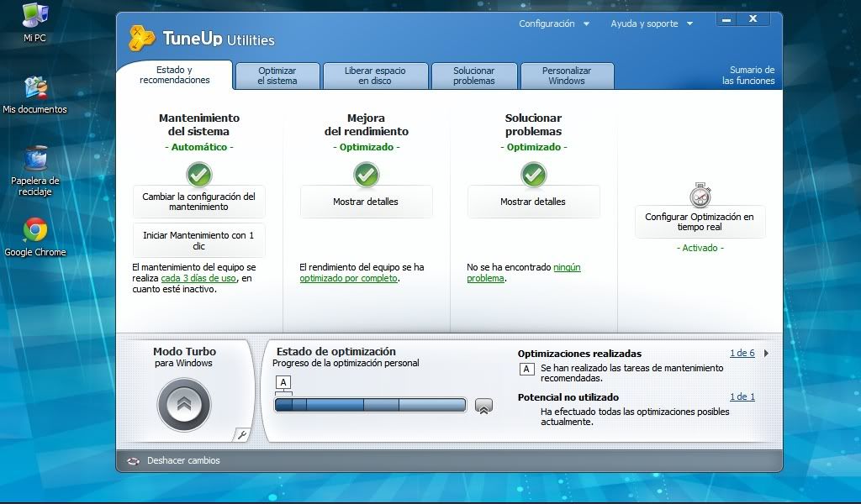The width and height of the screenshot is (861, 504).
Task: Expand the optimization status chevron button
Action: 483,406
